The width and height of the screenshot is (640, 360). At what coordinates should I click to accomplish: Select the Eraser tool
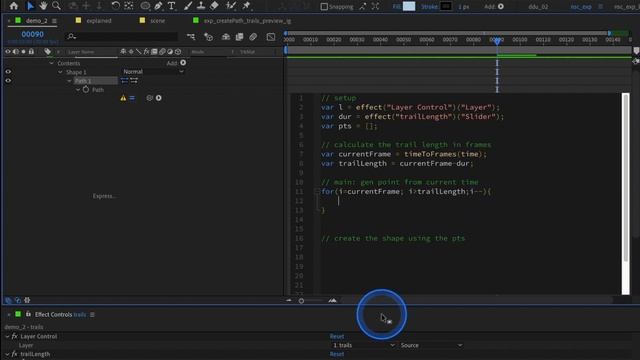tap(214, 6)
